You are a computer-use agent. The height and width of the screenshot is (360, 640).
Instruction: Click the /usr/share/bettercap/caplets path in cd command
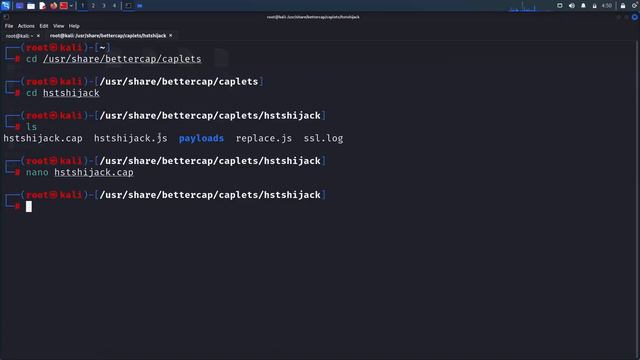pos(122,59)
